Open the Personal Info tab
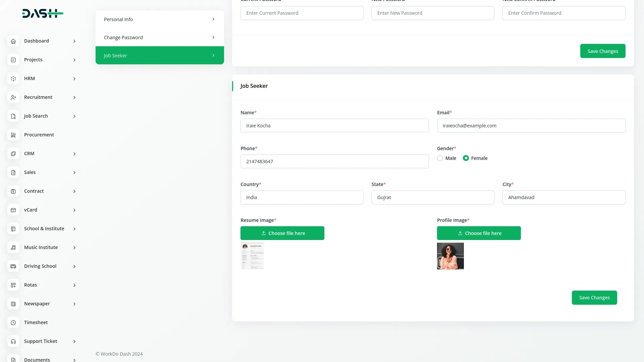The height and width of the screenshot is (362, 644). 160,19
